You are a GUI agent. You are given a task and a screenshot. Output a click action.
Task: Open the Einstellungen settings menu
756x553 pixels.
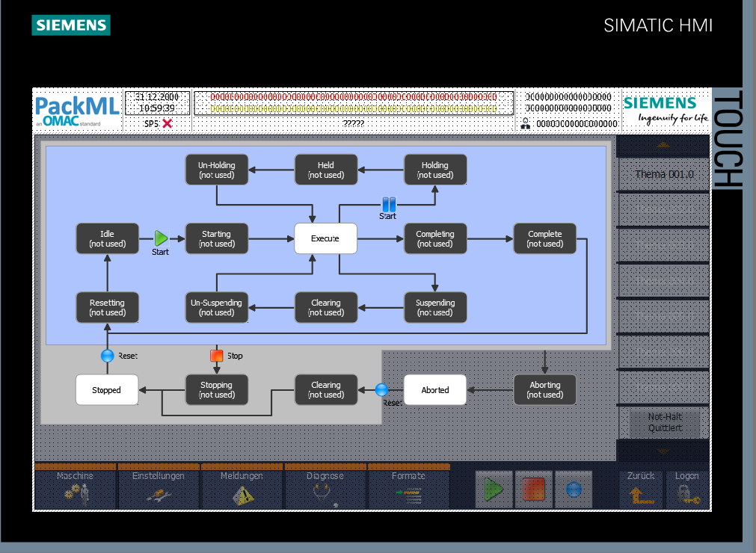pyautogui.click(x=158, y=487)
